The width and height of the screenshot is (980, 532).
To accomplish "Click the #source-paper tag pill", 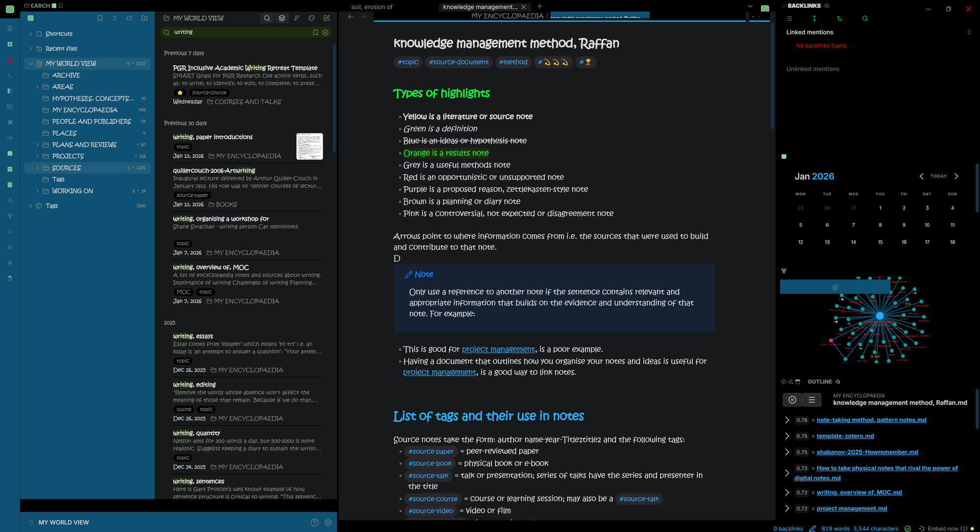I will pos(431,451).
